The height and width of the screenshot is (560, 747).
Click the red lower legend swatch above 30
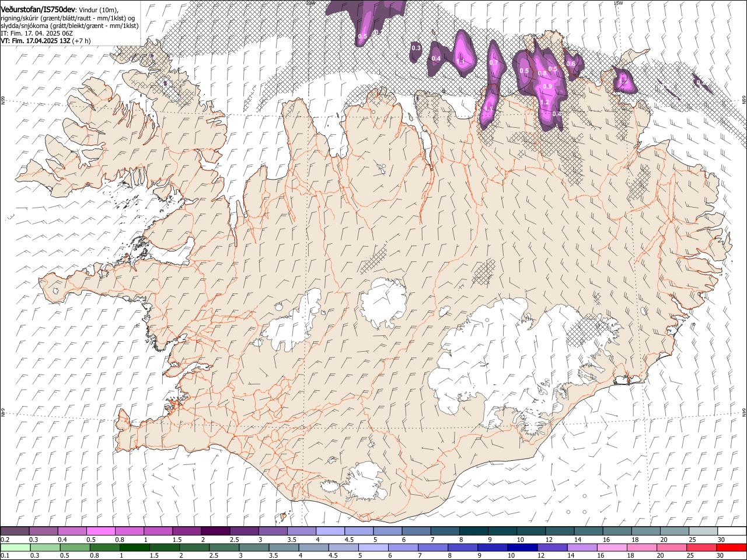click(x=731, y=548)
